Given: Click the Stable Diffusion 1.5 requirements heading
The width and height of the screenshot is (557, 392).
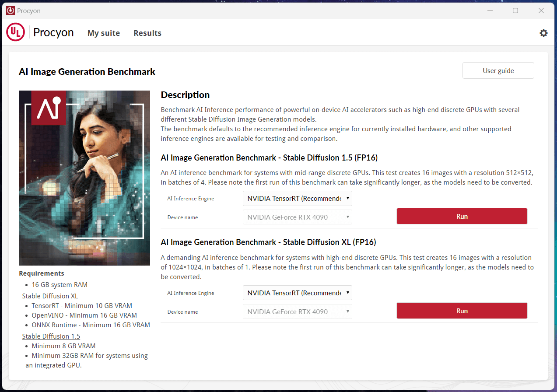Looking at the screenshot, I should (x=51, y=336).
